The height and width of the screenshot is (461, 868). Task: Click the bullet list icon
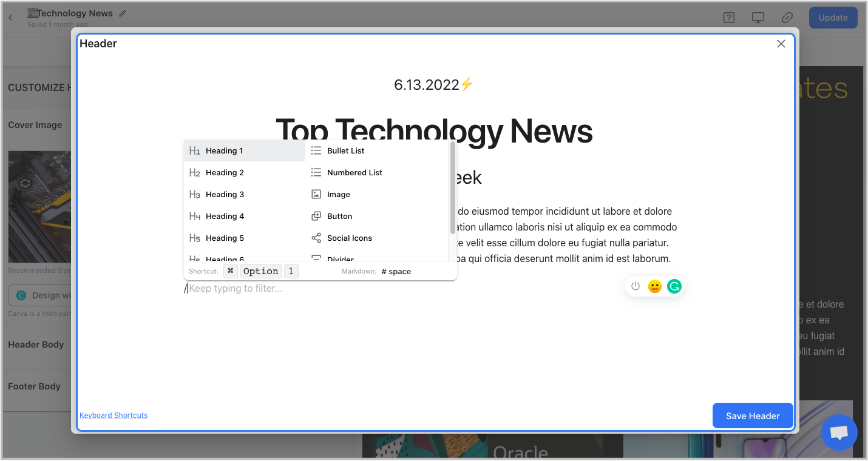click(316, 150)
